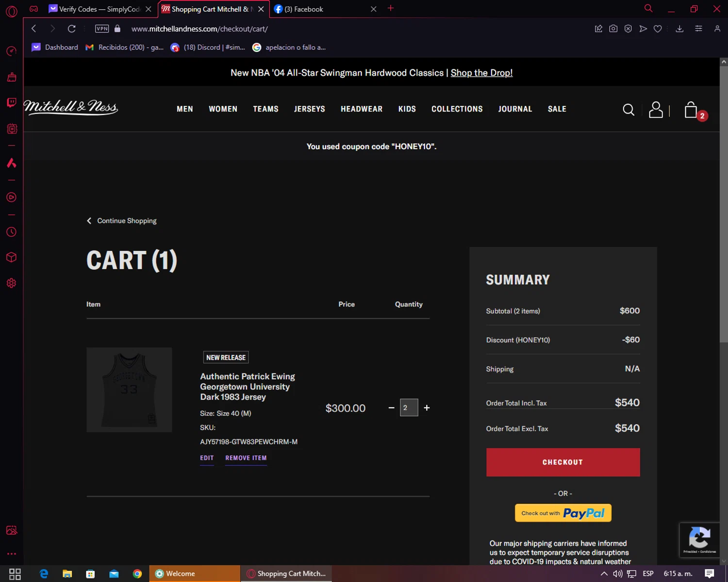This screenshot has width=728, height=582.
Task: Open the Authentic Patrick Ewing jersey title
Action: click(x=248, y=387)
